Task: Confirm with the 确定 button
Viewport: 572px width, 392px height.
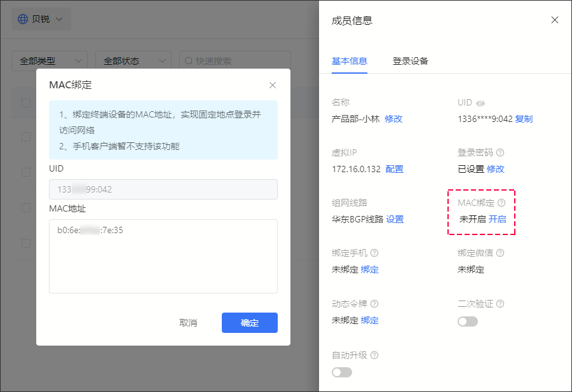Action: (250, 323)
